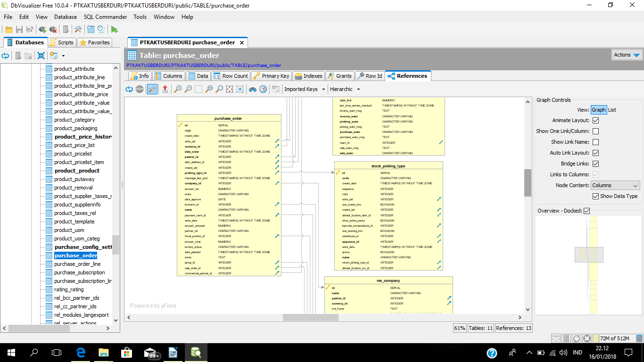Click the red STOP sign icon in the graph toolbar
This screenshot has height=362, width=644.
click(x=140, y=89)
